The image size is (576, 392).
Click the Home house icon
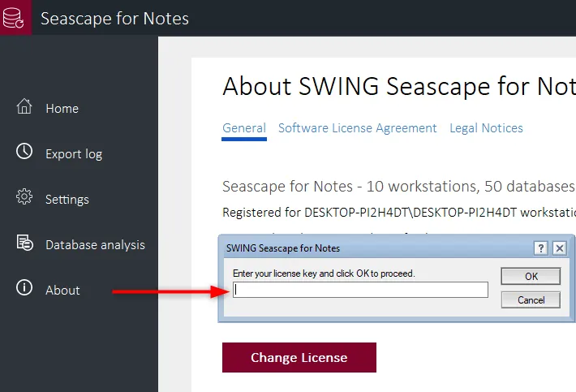(x=24, y=106)
